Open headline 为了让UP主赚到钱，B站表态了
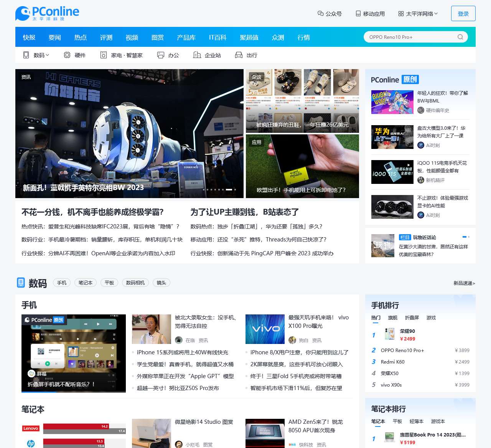The width and height of the screenshot is (491, 448). coord(245,212)
